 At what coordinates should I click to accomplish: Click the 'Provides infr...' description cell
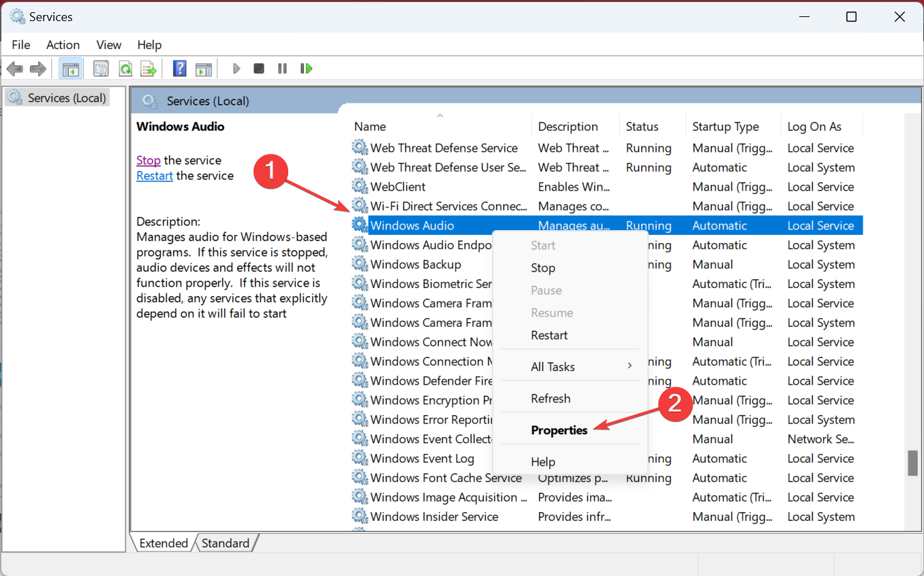[576, 517]
